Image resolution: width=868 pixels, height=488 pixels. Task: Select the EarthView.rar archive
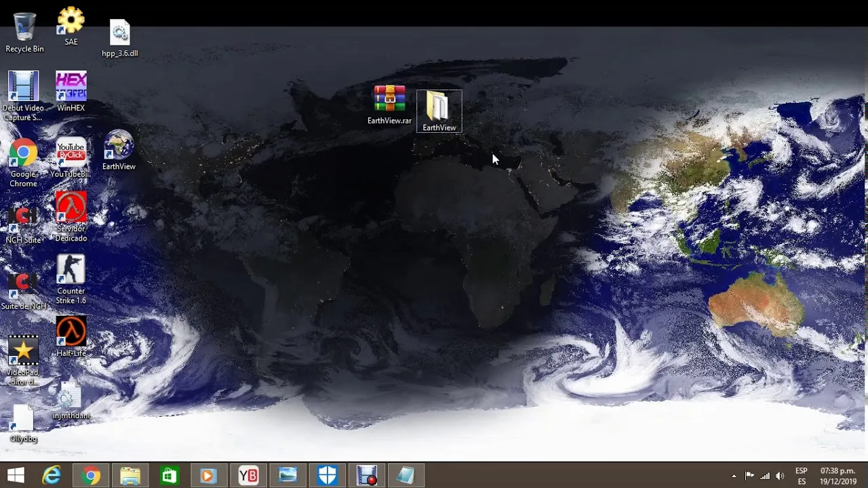click(390, 105)
